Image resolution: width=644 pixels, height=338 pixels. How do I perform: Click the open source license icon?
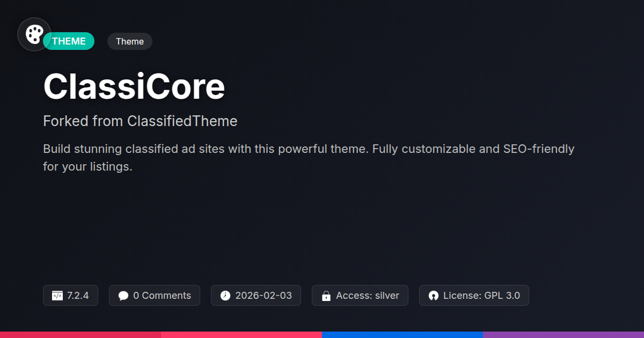point(434,296)
